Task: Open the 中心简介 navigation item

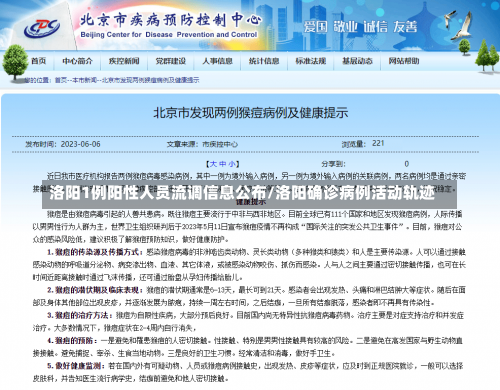Action: 77,61
